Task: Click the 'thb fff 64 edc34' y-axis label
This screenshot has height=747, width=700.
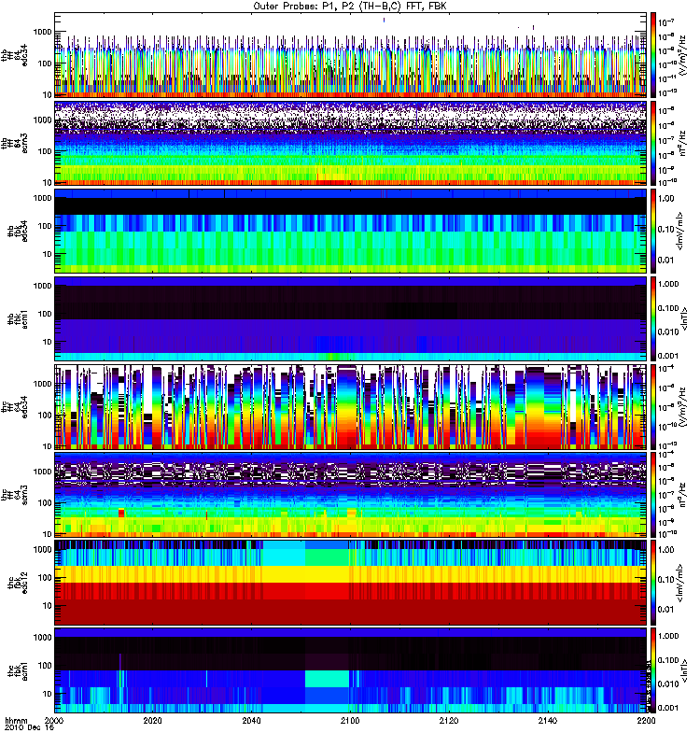Action: (14, 55)
